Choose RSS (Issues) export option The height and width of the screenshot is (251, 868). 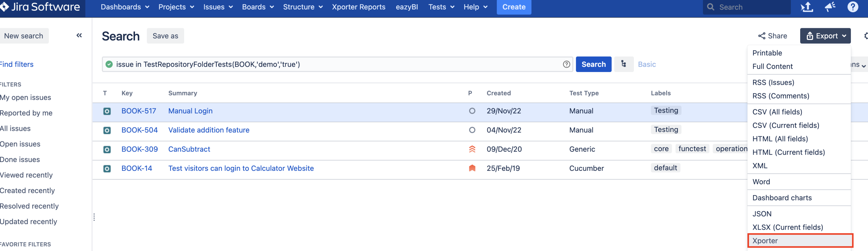(799, 82)
